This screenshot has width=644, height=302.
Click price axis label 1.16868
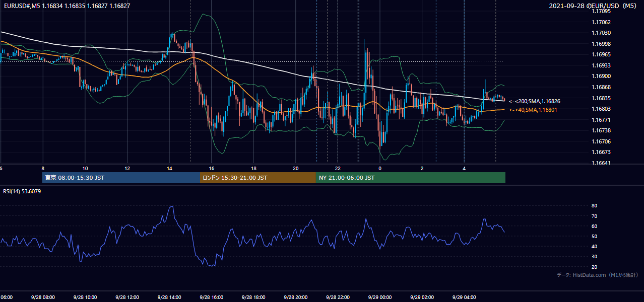coord(601,87)
